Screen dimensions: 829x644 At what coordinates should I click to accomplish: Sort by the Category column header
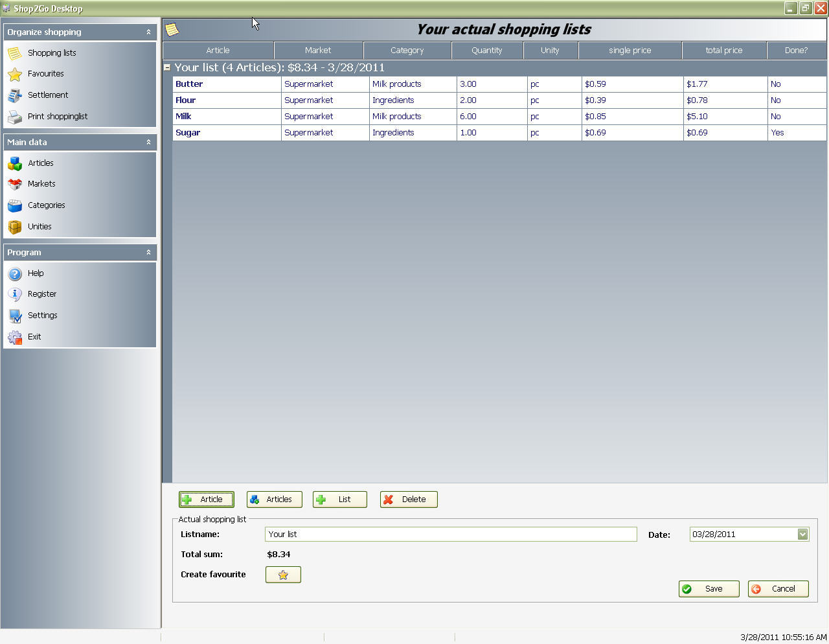(407, 51)
